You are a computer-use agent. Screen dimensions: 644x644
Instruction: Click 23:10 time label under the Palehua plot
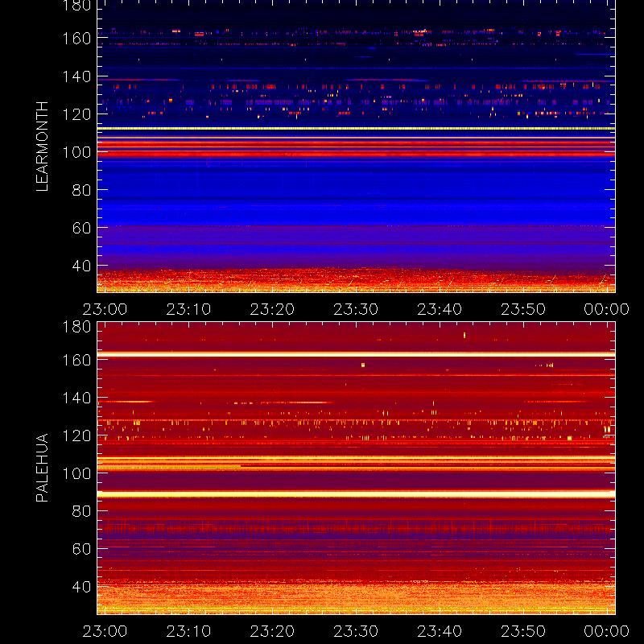[x=188, y=631]
